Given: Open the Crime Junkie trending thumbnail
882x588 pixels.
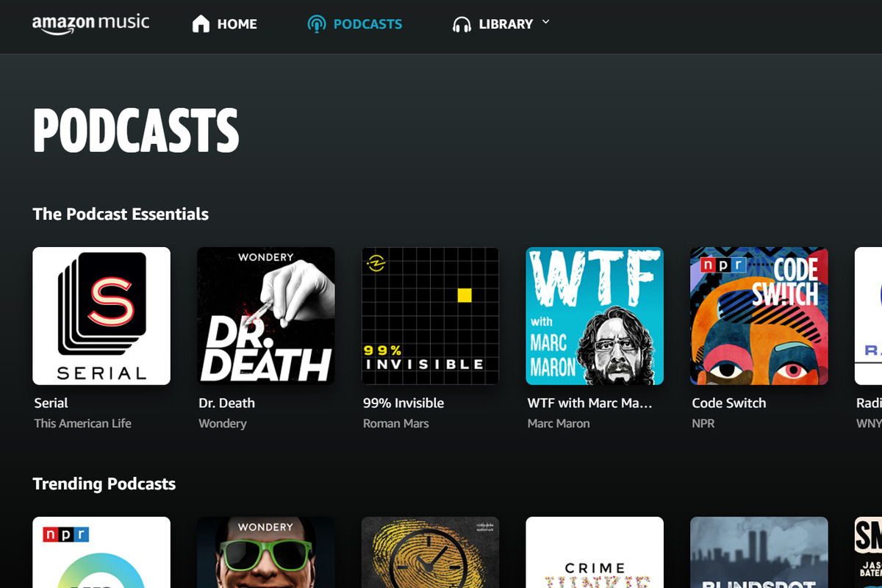Looking at the screenshot, I should (x=595, y=552).
